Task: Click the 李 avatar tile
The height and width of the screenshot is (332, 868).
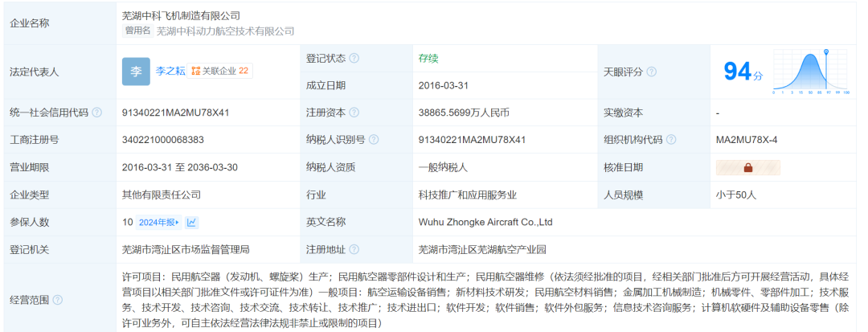Action: coord(136,72)
